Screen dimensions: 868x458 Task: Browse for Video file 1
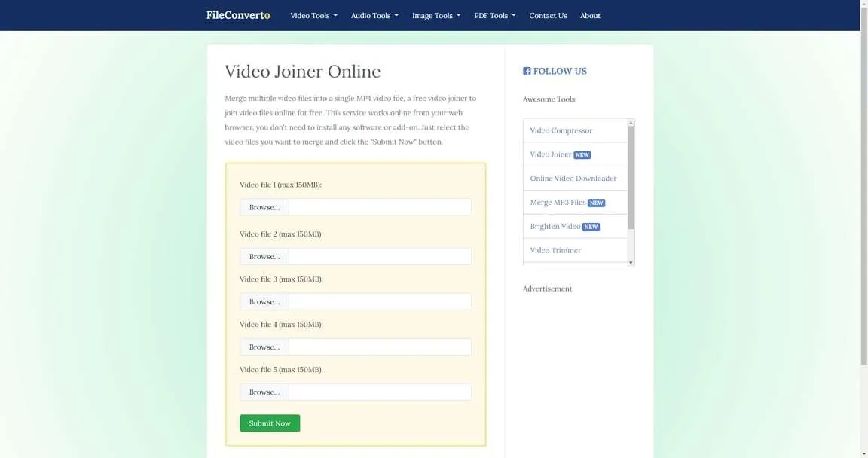coord(264,207)
